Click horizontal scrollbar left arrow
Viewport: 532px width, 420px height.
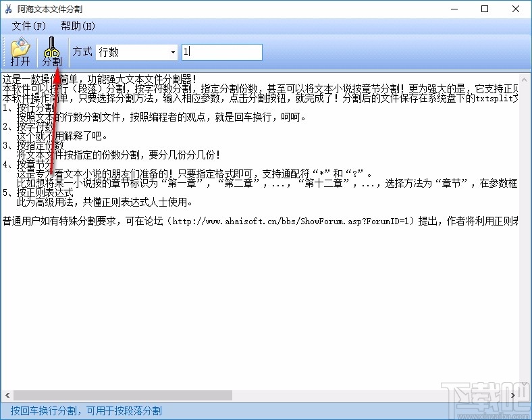[x=7, y=395]
